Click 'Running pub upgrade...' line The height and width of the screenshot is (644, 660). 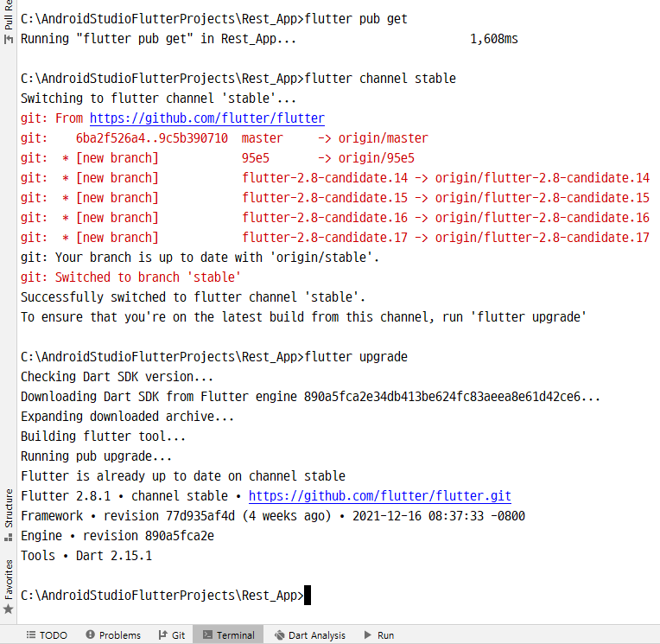(97, 456)
